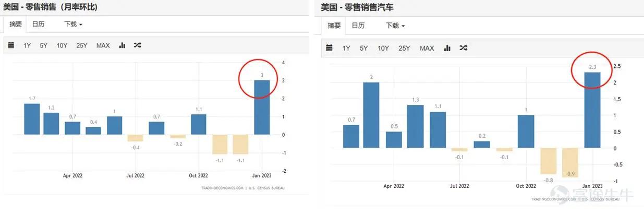Viewport: 644px width, 214px height.
Task: Click the bar labeled 2 in right chart
Action: point(371,115)
